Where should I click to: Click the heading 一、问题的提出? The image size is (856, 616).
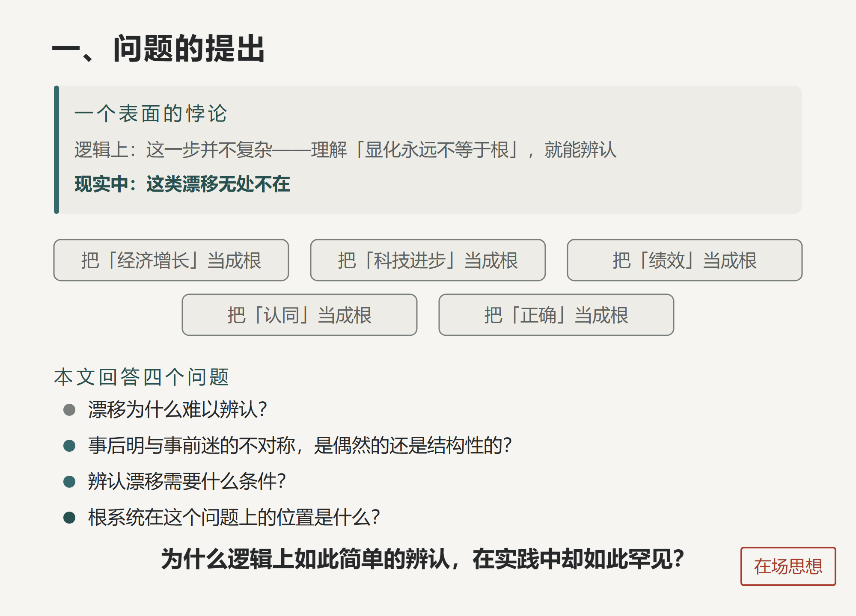[x=158, y=49]
